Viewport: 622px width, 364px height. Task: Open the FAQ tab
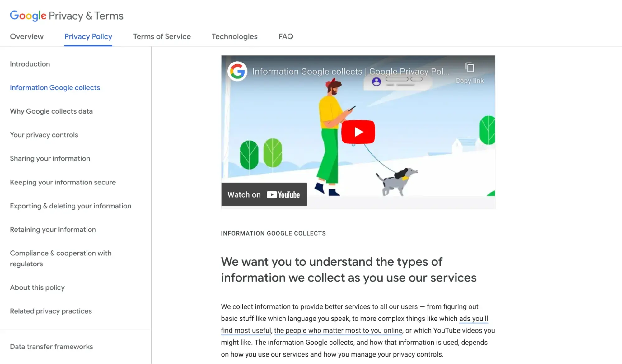pyautogui.click(x=286, y=36)
